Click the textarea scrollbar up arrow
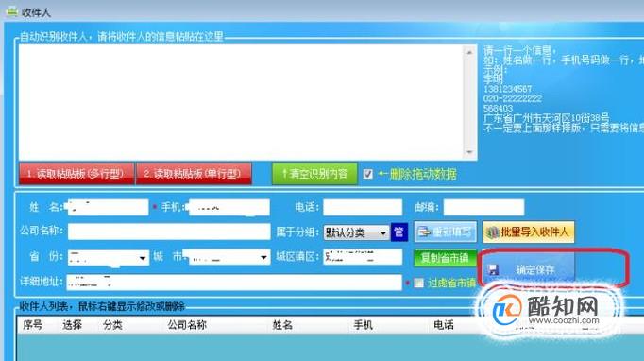The image size is (644, 361). tap(469, 52)
